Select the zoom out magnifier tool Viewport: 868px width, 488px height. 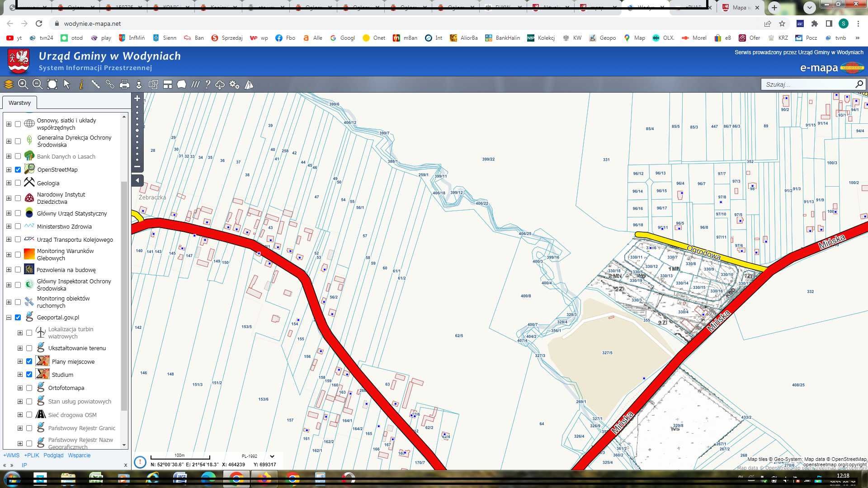(38, 84)
